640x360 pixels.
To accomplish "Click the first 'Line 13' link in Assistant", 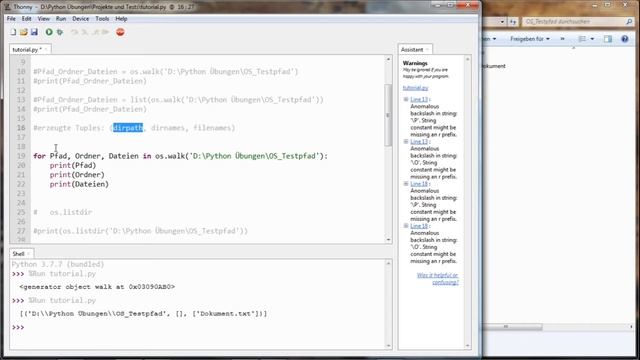I will pyautogui.click(x=419, y=99).
